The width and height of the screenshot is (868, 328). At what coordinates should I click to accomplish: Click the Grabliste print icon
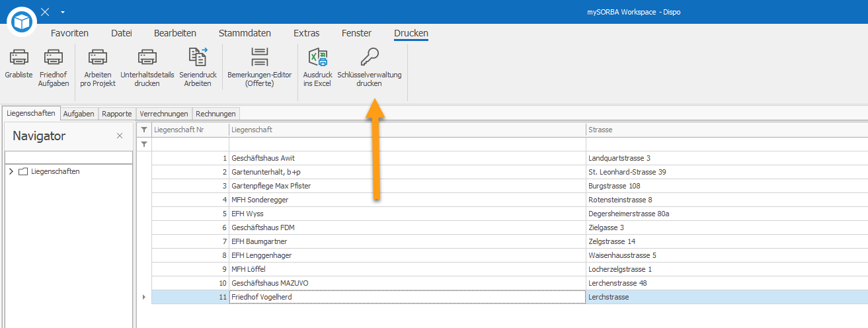pos(19,58)
